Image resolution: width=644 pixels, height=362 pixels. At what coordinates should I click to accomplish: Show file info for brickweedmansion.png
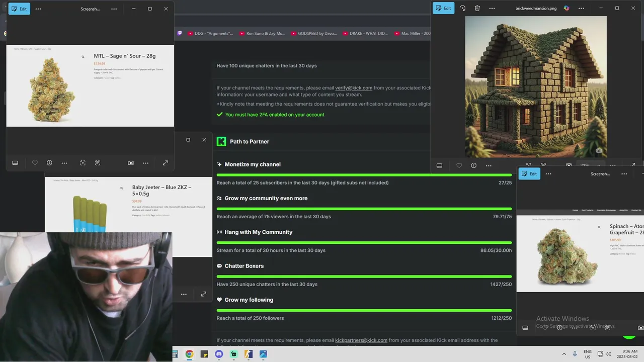tap(473, 165)
